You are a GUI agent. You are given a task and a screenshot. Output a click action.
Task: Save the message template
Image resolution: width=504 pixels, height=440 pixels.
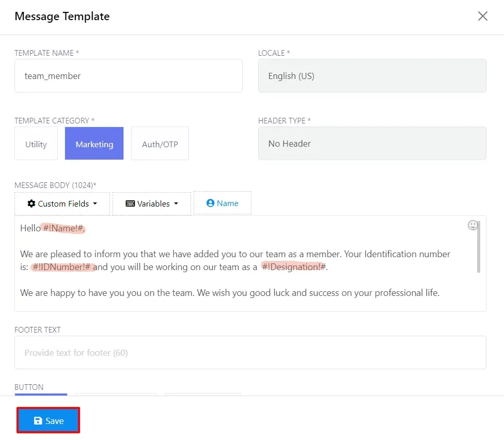point(48,420)
